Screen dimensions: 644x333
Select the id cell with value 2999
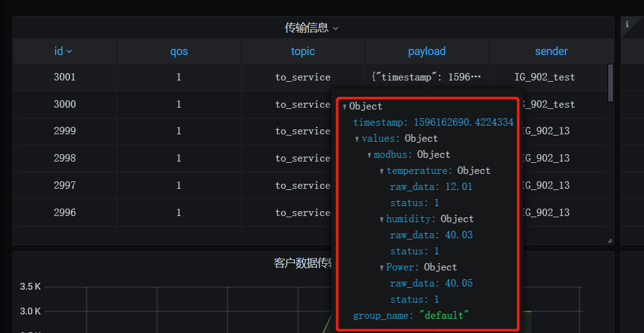tap(64, 131)
